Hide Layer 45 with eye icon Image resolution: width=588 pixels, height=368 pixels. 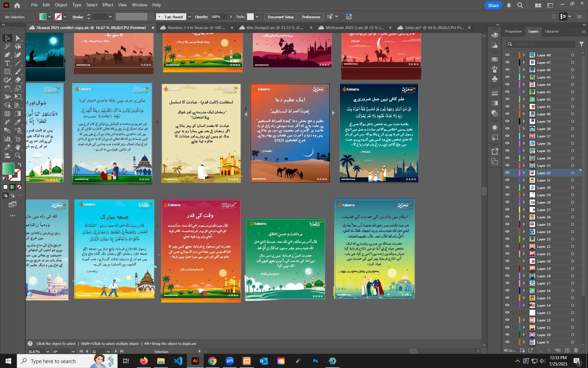pos(507,77)
